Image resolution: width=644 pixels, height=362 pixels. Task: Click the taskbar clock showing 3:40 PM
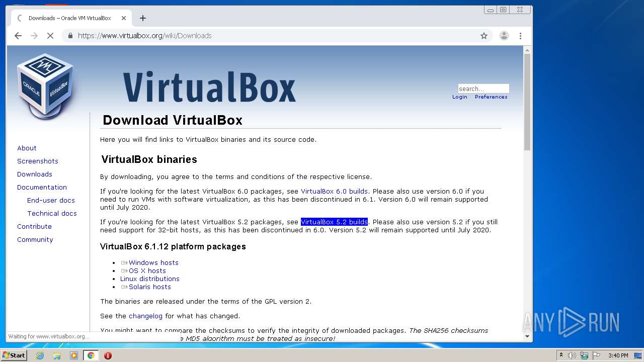[x=618, y=355]
